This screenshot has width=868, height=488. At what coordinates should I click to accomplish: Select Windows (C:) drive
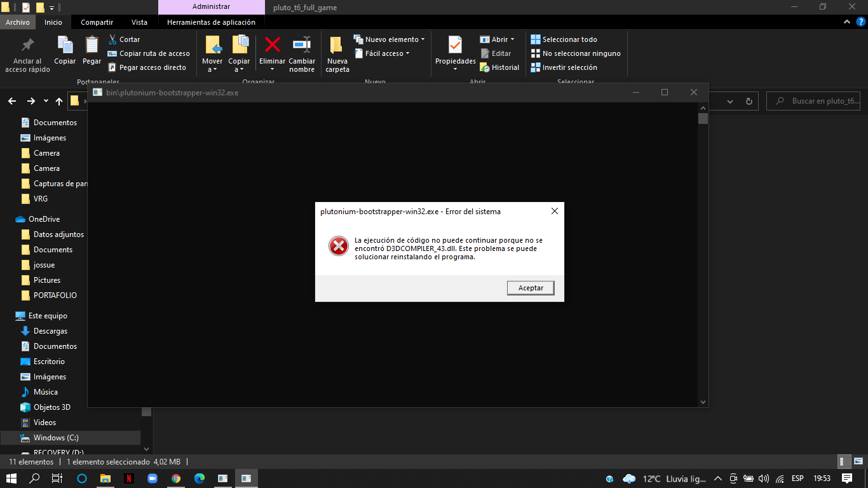(70, 438)
